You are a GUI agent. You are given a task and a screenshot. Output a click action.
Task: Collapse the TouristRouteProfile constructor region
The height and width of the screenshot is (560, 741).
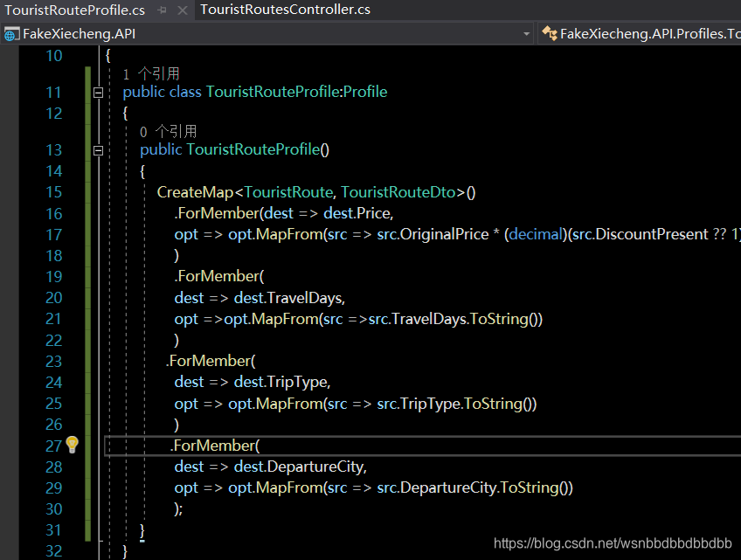point(98,151)
